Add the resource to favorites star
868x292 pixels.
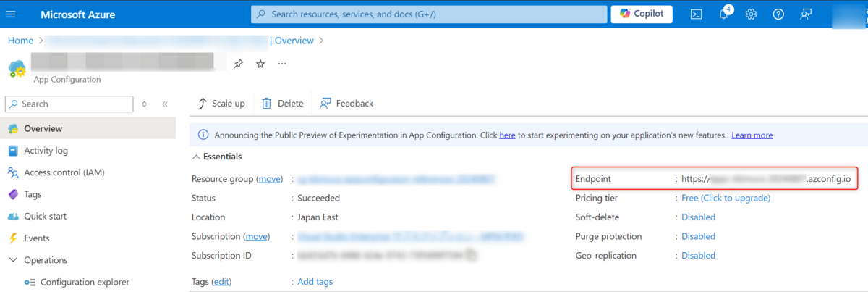point(260,64)
